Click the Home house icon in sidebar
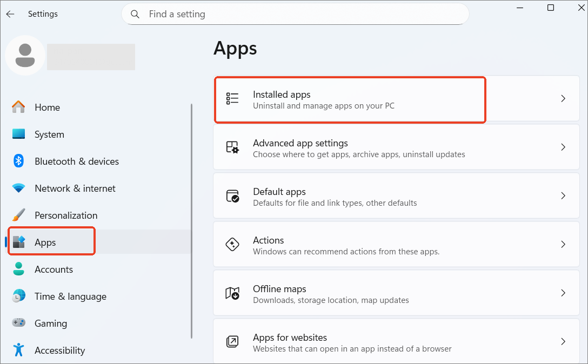 (x=19, y=107)
